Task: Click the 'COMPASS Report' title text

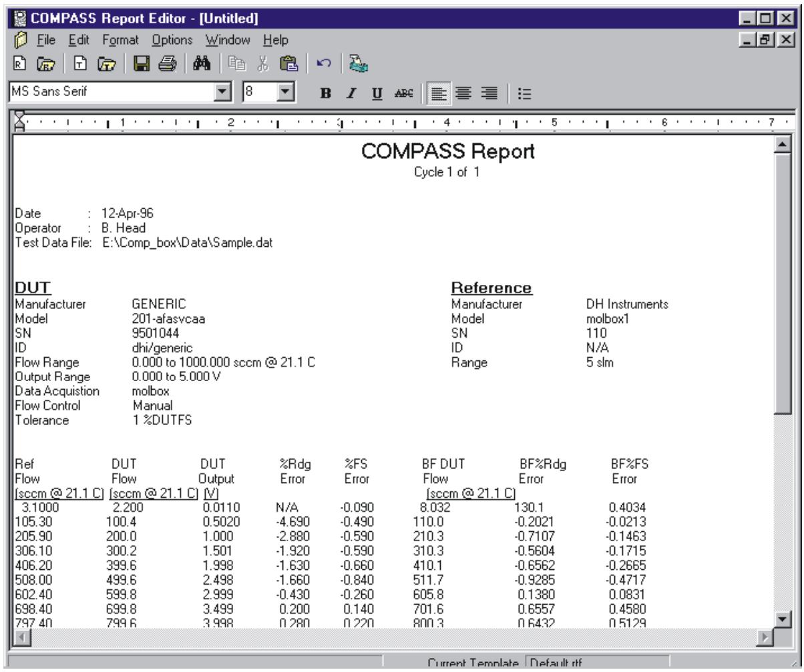Action: (447, 152)
